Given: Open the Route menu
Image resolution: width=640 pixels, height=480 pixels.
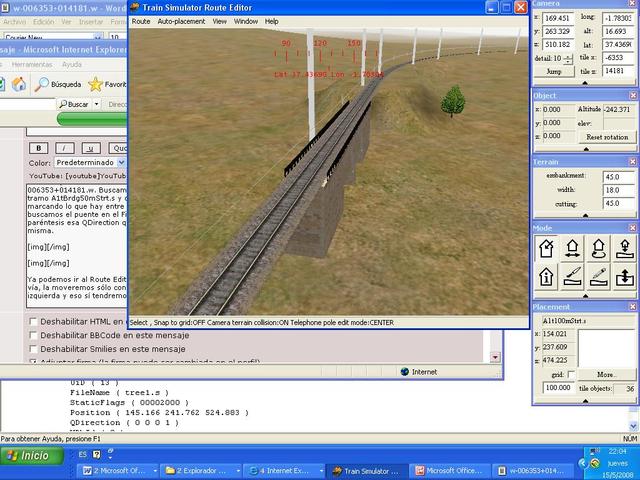Looking at the screenshot, I should pos(141,20).
